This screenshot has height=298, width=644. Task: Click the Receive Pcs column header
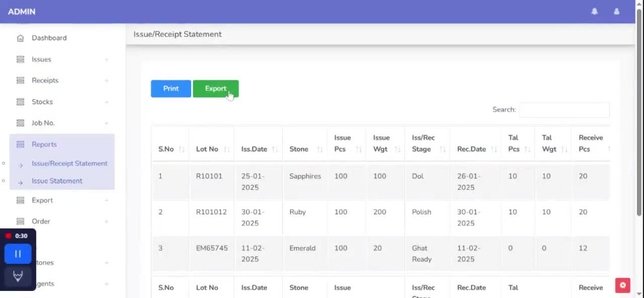coord(591,144)
